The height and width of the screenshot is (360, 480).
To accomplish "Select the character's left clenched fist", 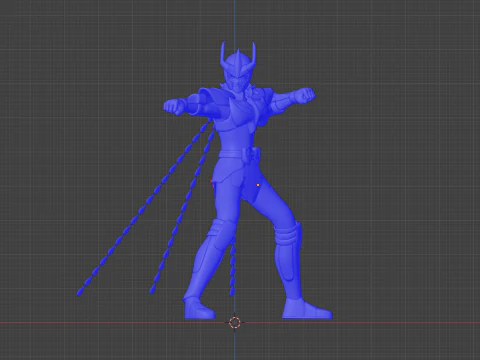I will [305, 95].
